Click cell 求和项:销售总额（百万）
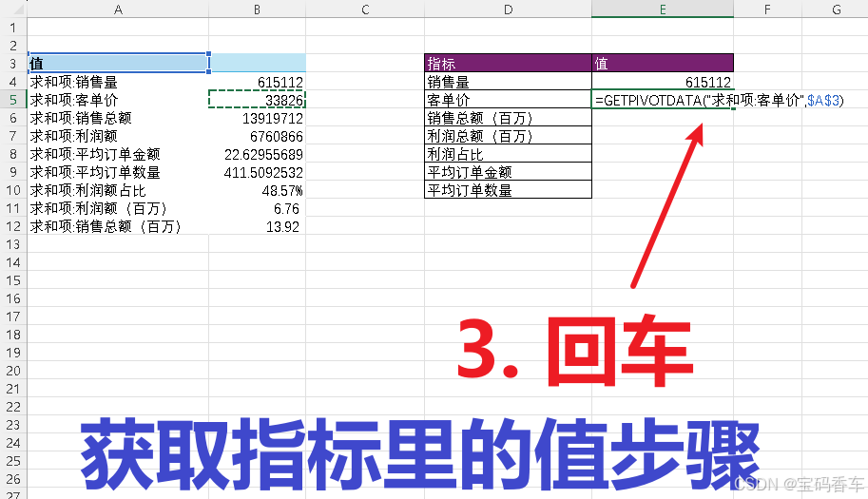This screenshot has height=499, width=868. point(118,226)
